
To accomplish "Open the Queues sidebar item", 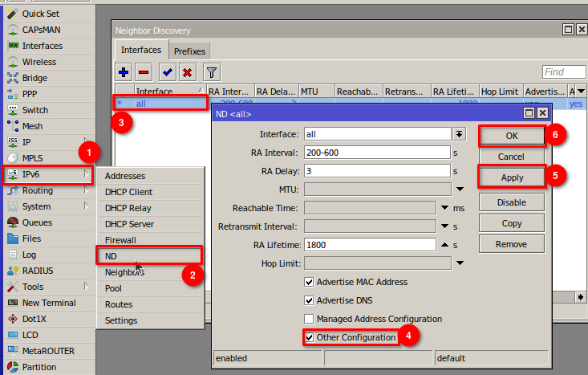I will coord(38,222).
